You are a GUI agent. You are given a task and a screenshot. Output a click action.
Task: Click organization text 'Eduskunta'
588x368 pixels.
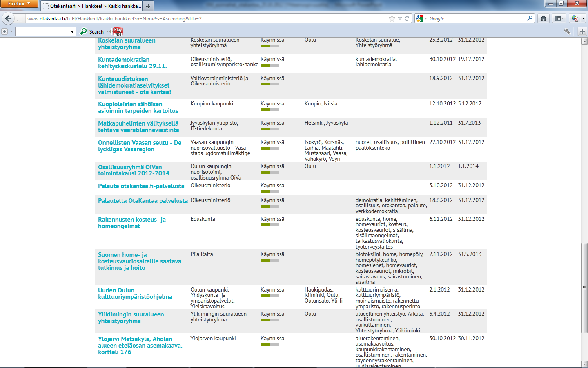tap(203, 219)
